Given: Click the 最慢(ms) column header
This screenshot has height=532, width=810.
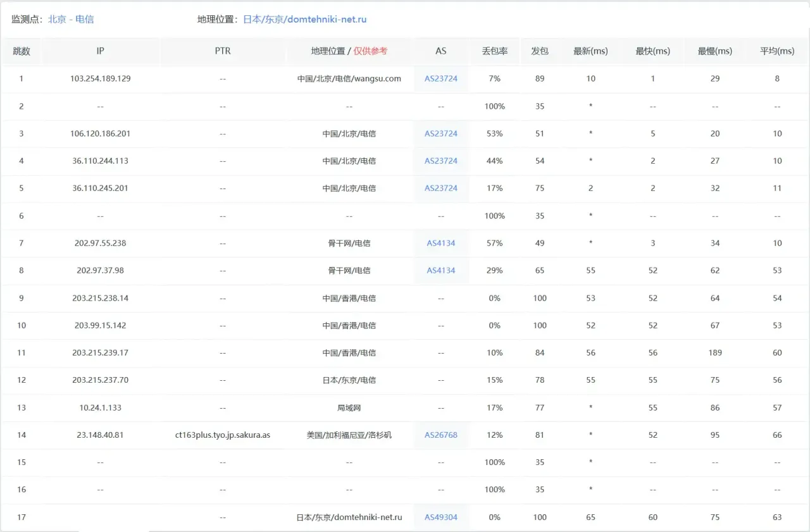Looking at the screenshot, I should click(715, 51).
